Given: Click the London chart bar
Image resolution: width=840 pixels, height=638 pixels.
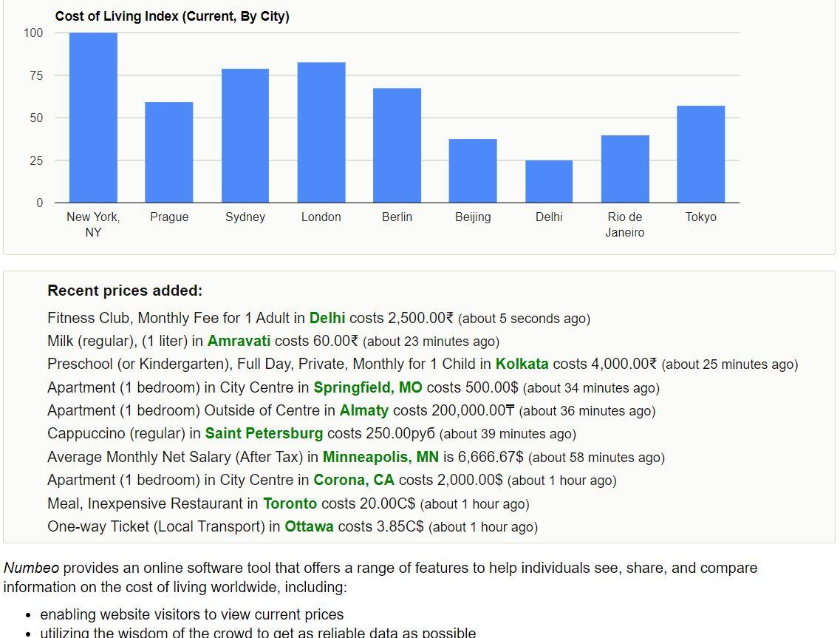Looking at the screenshot, I should click(321, 132).
